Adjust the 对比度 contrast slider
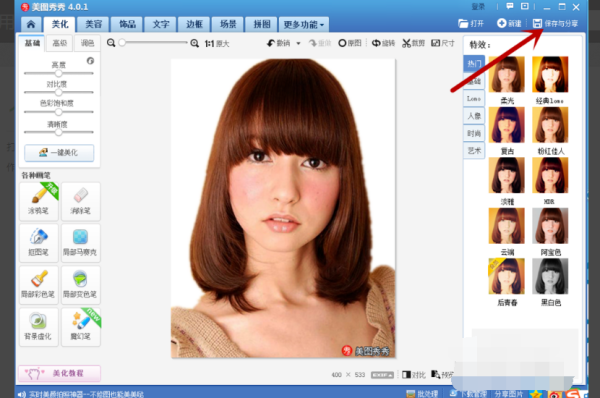 coord(59,92)
